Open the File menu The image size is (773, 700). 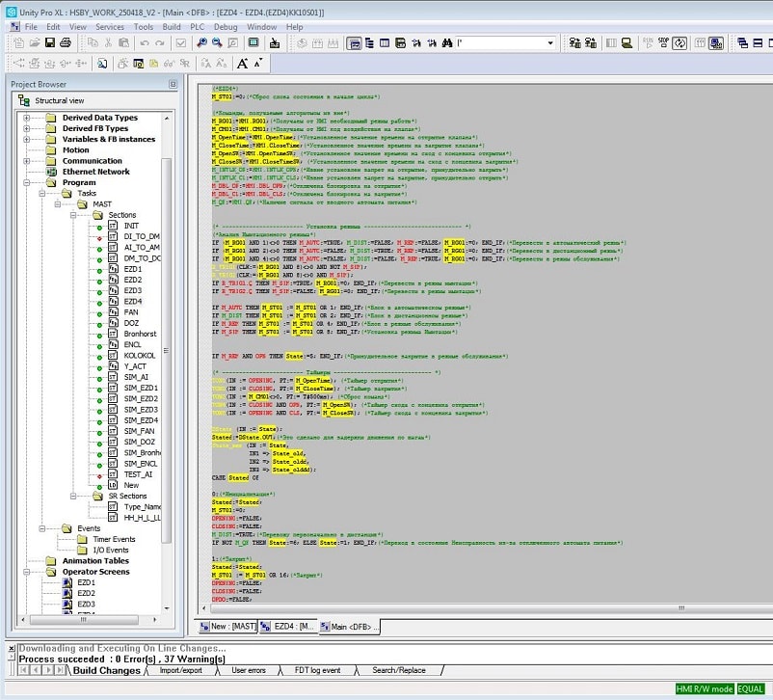[31, 27]
